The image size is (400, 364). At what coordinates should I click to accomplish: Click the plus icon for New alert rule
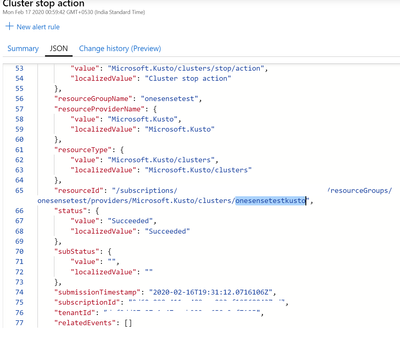9,26
